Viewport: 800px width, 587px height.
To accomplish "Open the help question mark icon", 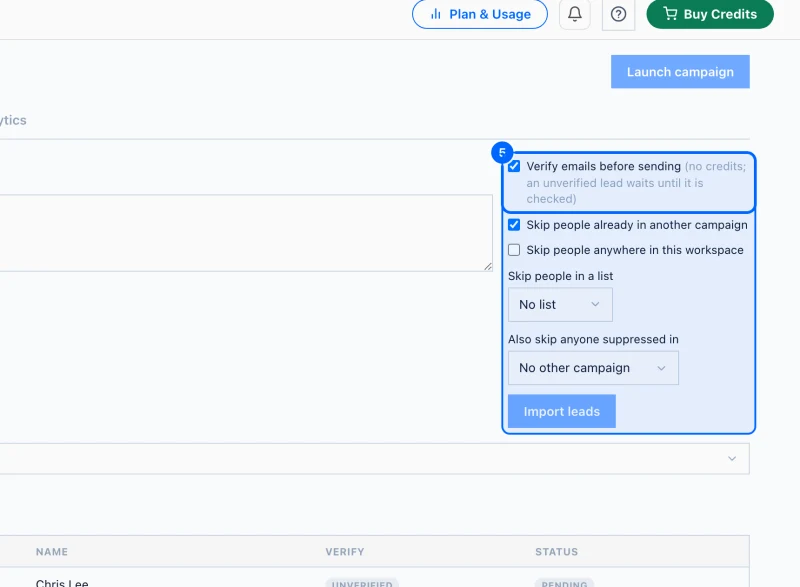I will [x=618, y=14].
